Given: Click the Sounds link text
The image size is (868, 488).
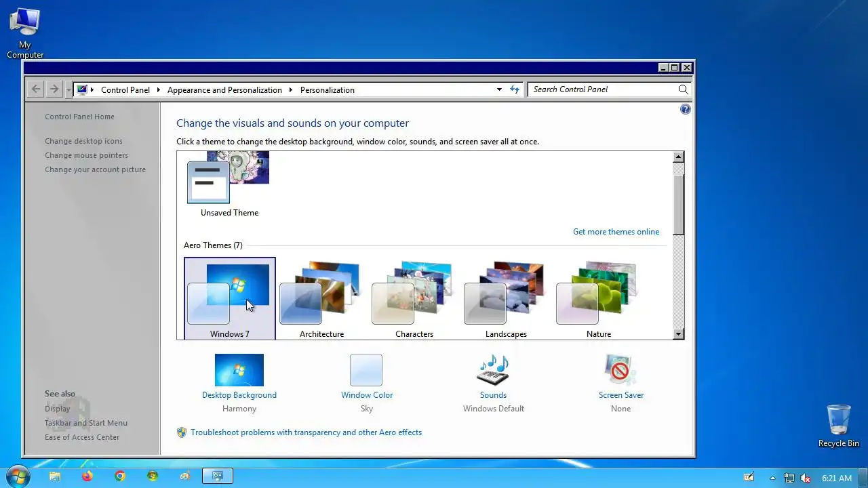Looking at the screenshot, I should (x=493, y=395).
